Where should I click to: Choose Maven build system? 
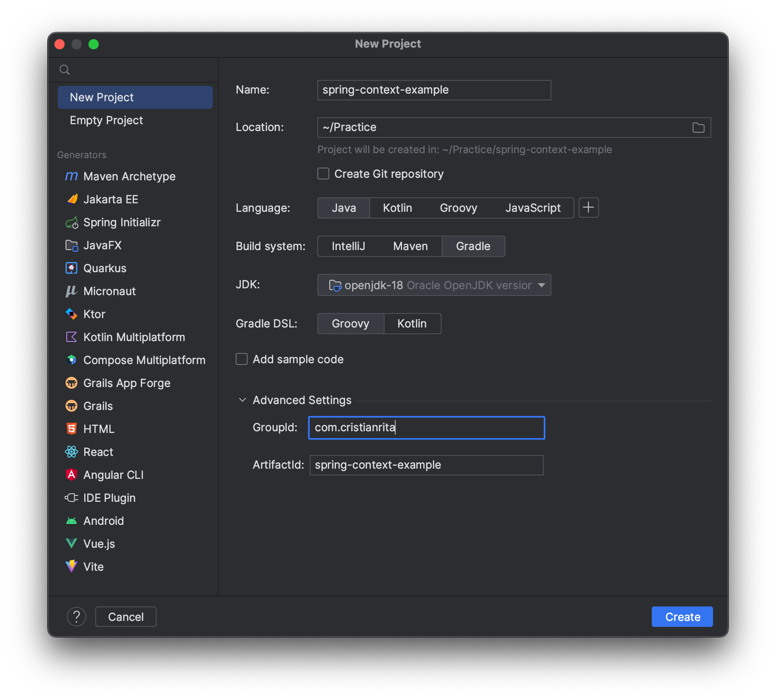pyautogui.click(x=411, y=246)
